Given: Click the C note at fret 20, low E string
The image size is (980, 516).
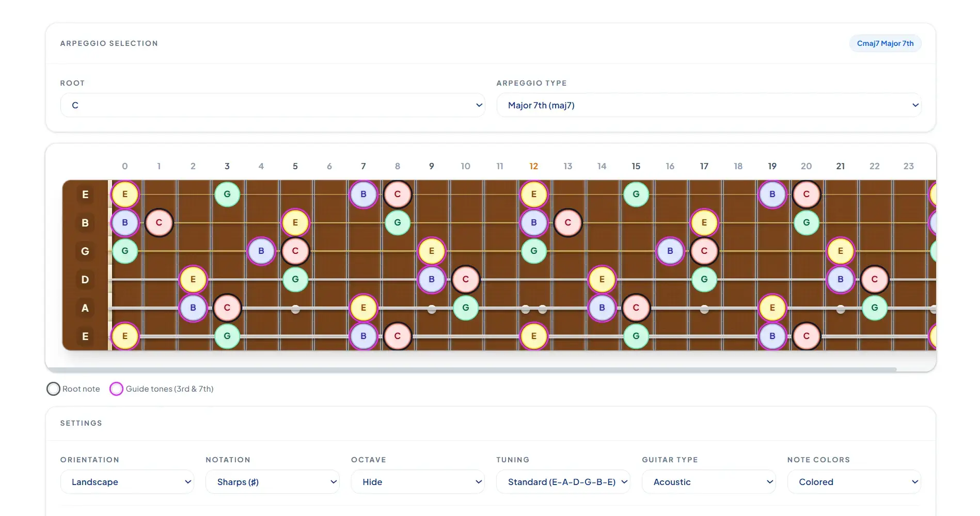Looking at the screenshot, I should tap(807, 336).
